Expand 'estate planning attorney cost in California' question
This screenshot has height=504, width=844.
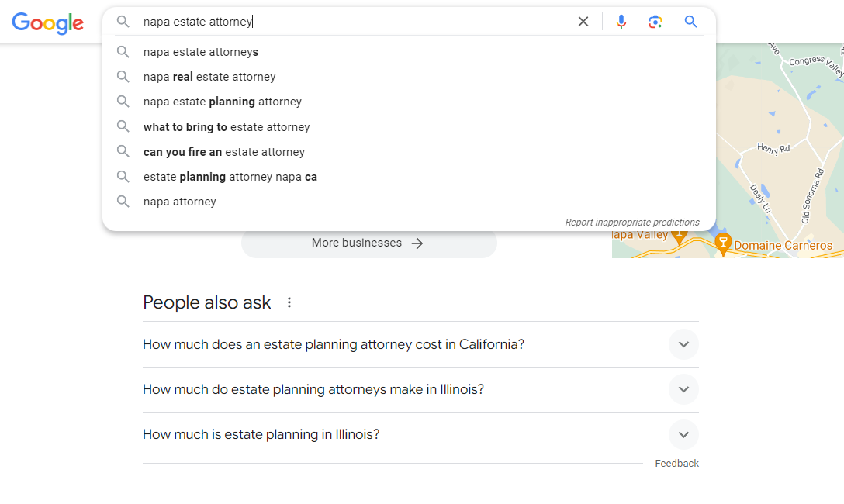click(420, 344)
